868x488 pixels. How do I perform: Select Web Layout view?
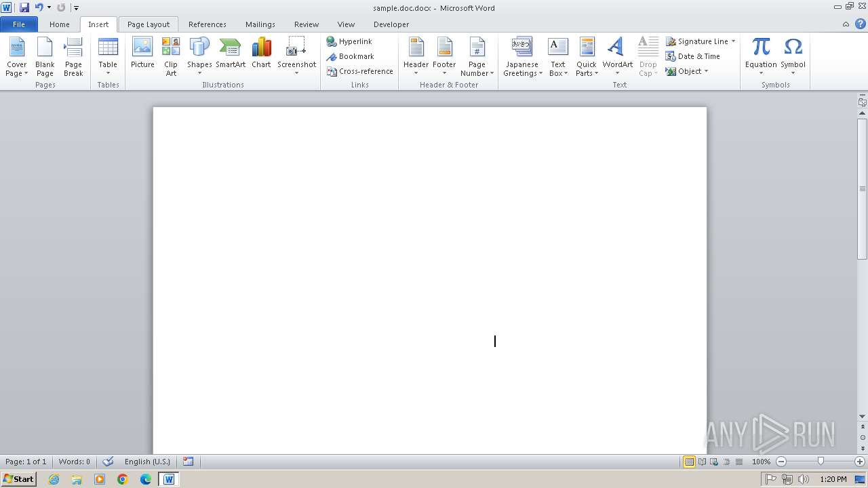(x=713, y=462)
